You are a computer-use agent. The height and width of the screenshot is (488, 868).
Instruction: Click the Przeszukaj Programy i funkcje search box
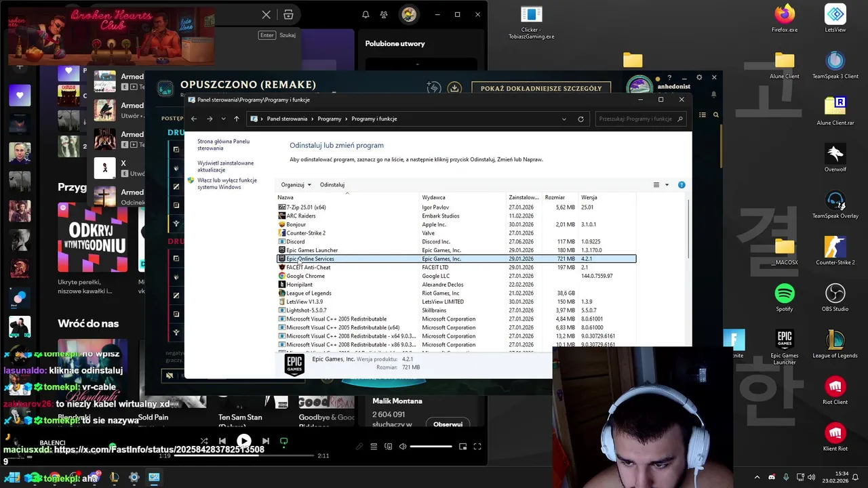click(641, 119)
